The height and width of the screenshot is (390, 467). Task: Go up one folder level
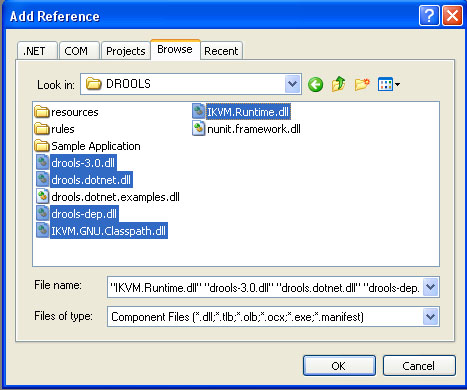click(338, 84)
